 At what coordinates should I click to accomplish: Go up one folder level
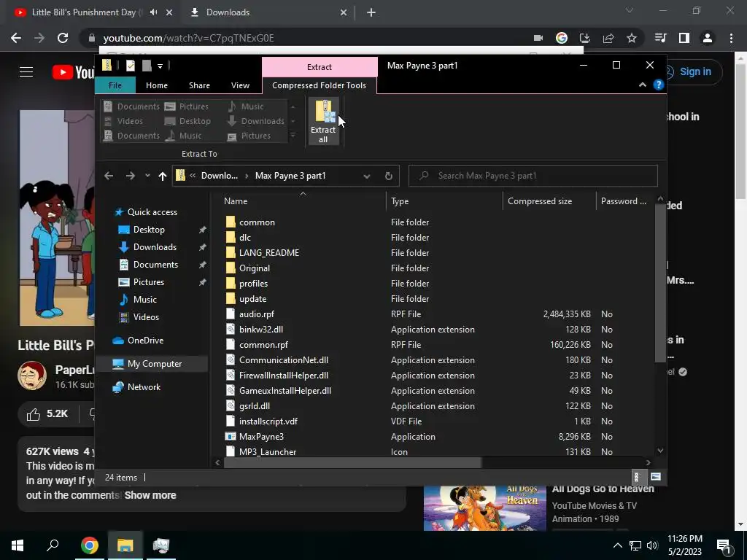tap(163, 176)
